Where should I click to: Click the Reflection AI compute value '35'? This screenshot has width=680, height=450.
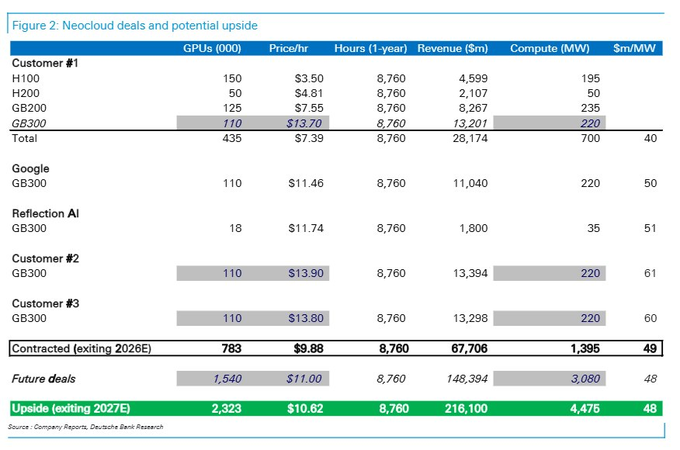pos(594,228)
